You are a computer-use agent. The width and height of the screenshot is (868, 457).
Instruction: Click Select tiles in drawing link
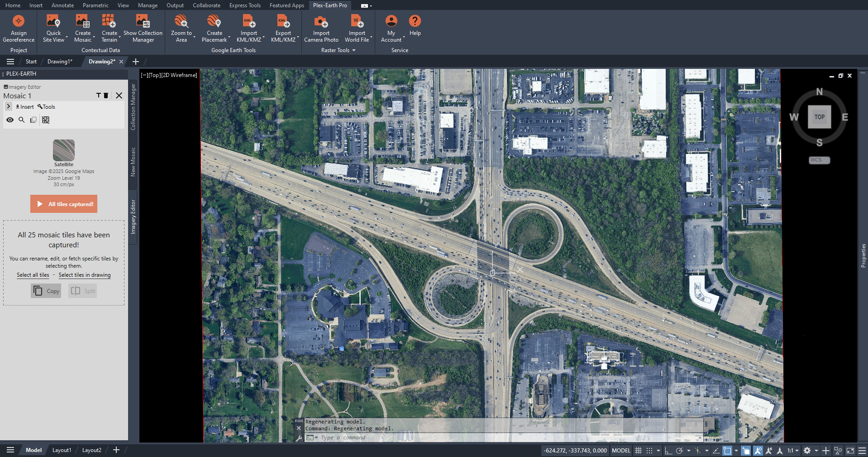tap(85, 275)
